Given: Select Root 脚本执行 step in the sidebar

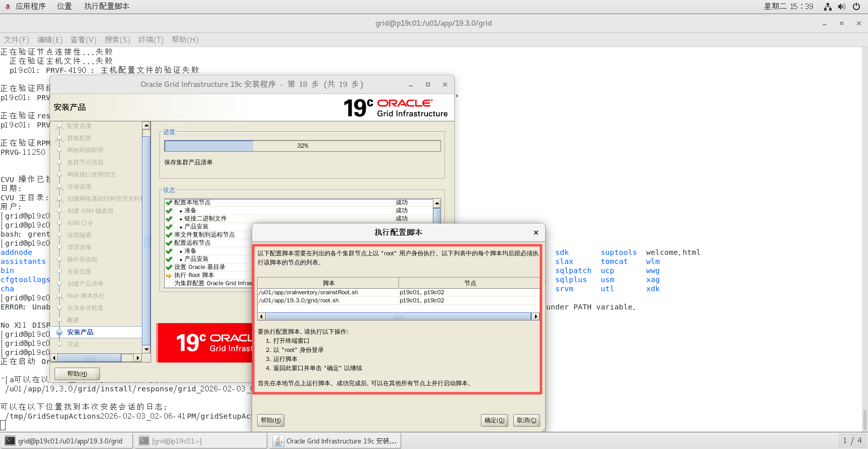Looking at the screenshot, I should pos(86,296).
